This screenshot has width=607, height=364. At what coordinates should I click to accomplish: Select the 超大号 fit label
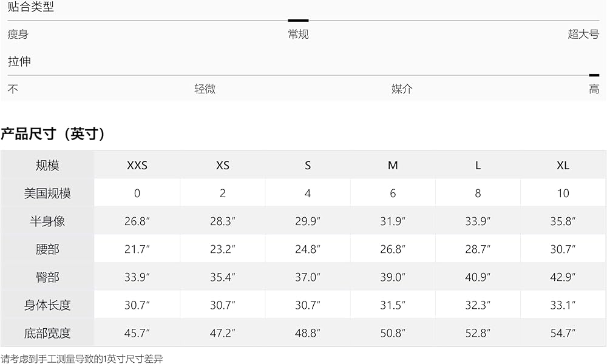coord(583,34)
